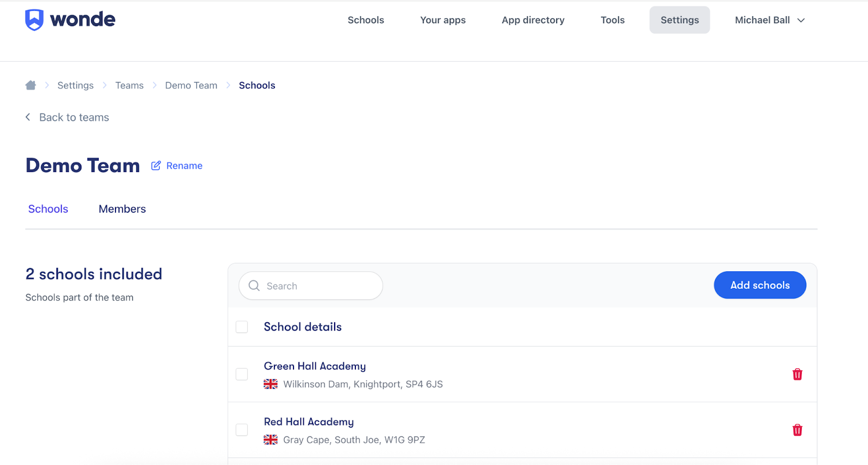Click the Back to teams chevron
The width and height of the screenshot is (868, 465).
click(28, 117)
